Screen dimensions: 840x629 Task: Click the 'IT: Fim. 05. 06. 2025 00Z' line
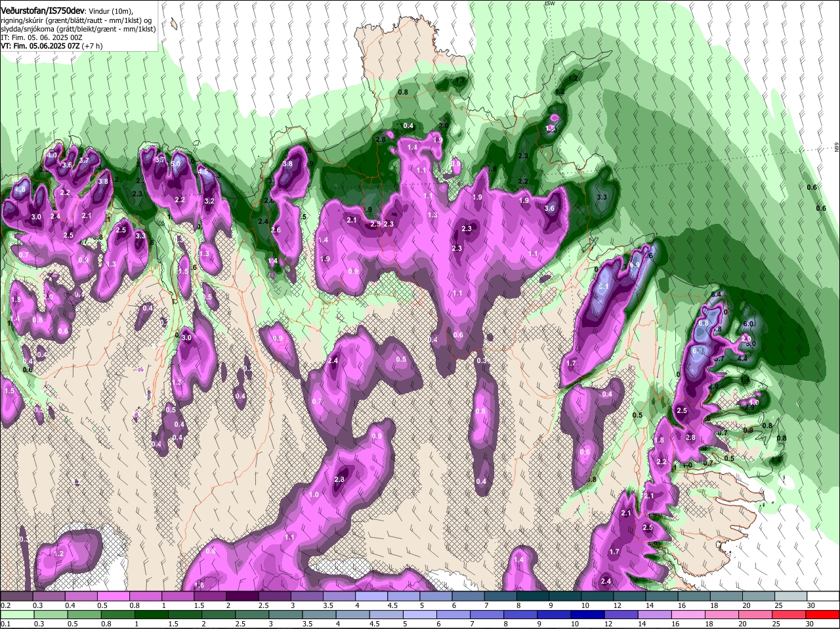point(41,38)
